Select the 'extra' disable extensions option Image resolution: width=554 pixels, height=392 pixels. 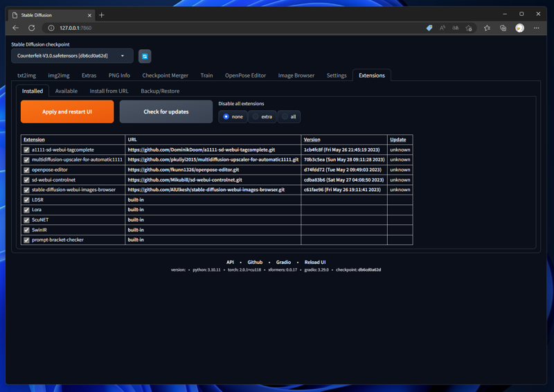tap(262, 116)
